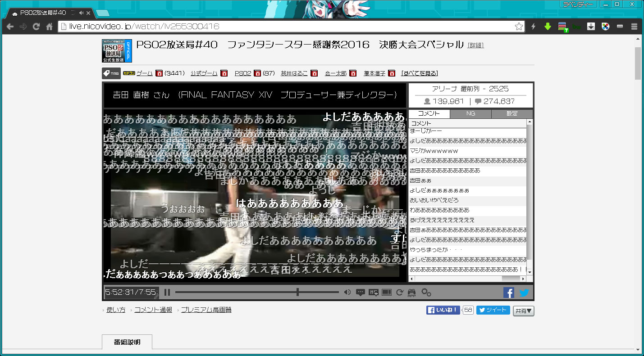Switch to the NG tab
644x356 pixels.
click(x=470, y=114)
